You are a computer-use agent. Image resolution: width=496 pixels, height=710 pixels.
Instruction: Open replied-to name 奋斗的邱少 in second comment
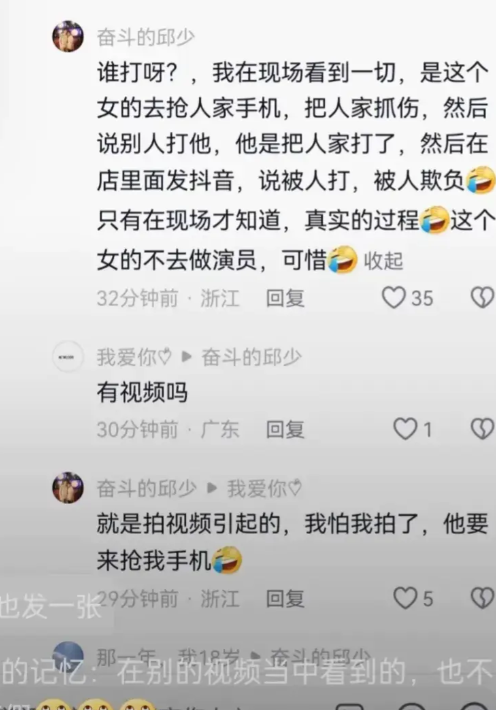point(251,357)
